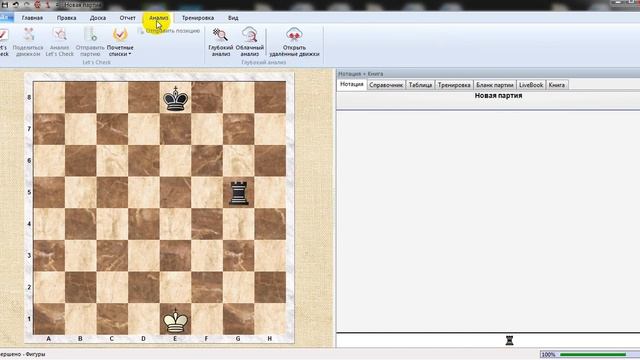Open the Отчет ribbon tab

[x=128, y=18]
